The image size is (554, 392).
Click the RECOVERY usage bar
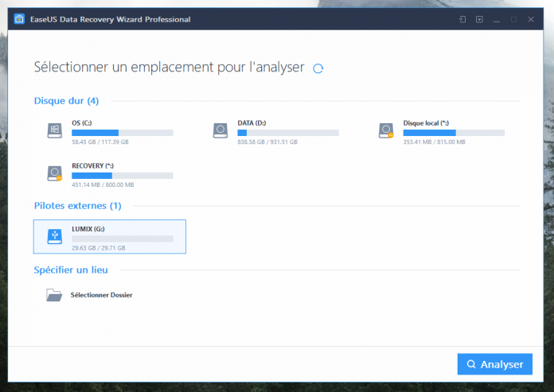pyautogui.click(x=123, y=176)
